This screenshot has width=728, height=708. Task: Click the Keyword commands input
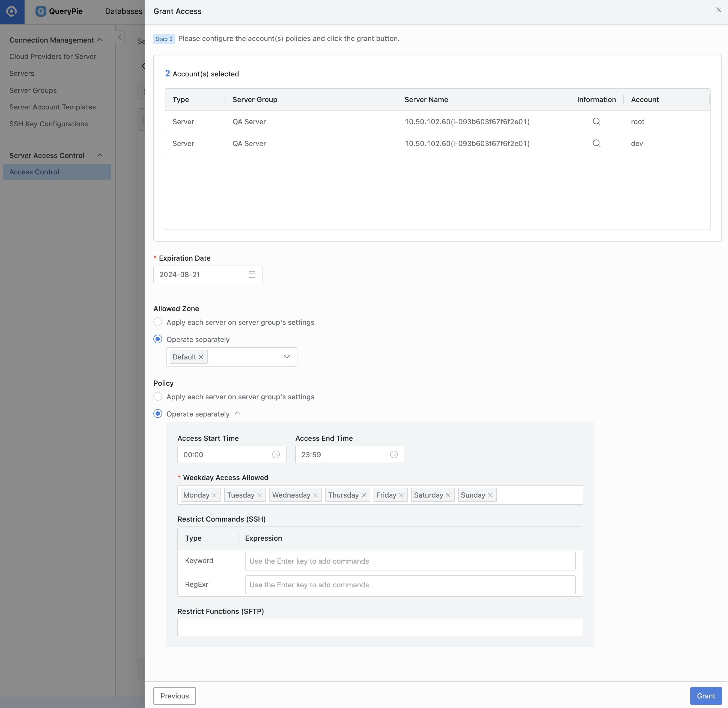tap(410, 561)
